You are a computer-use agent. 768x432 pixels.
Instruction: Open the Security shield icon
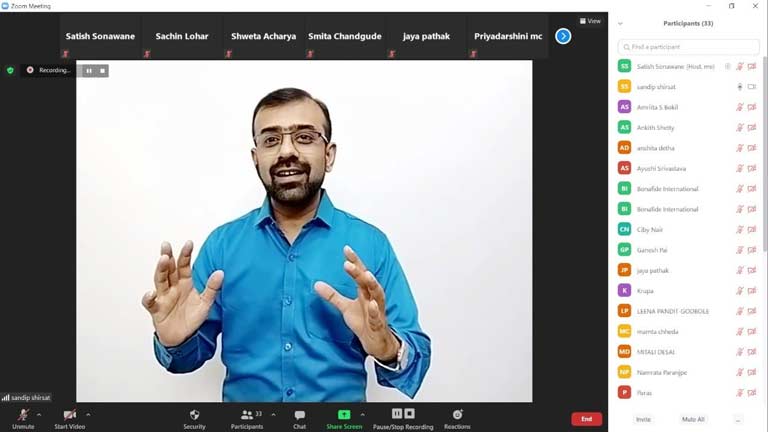click(194, 415)
